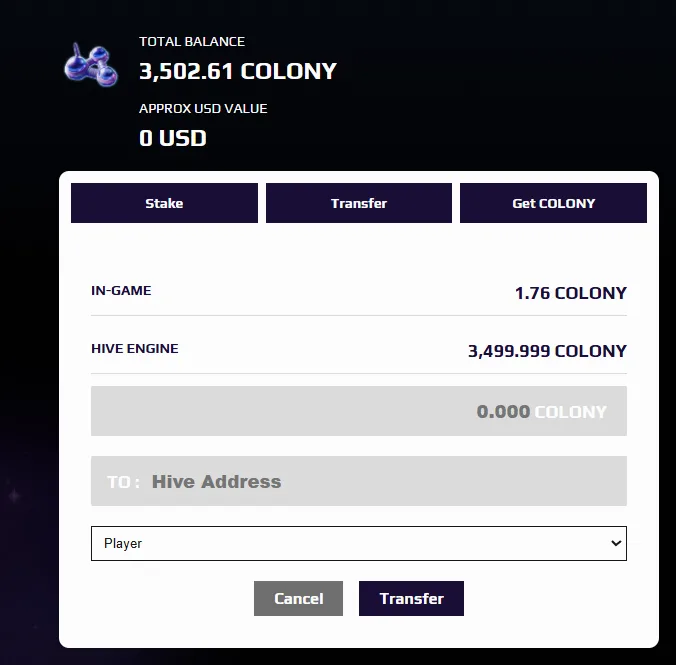The height and width of the screenshot is (665, 676).
Task: Click the COLONY token icon
Action: (x=91, y=65)
